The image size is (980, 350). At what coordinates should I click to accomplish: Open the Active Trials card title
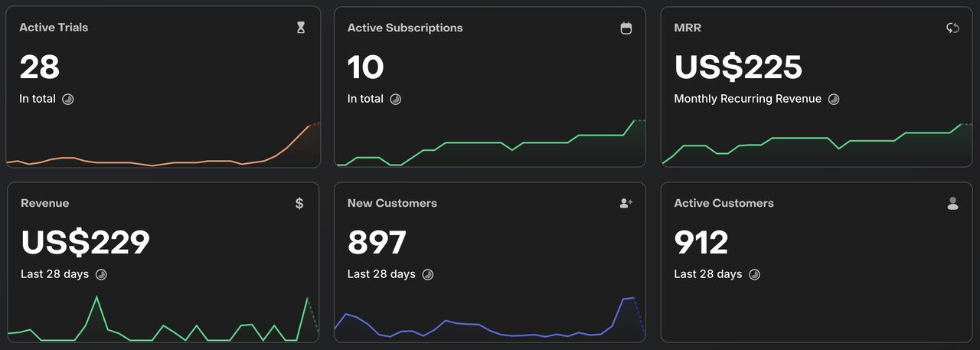tap(54, 28)
